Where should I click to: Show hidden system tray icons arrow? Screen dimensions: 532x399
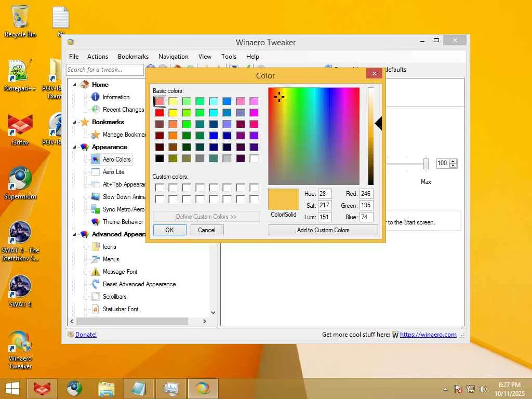coord(445,389)
